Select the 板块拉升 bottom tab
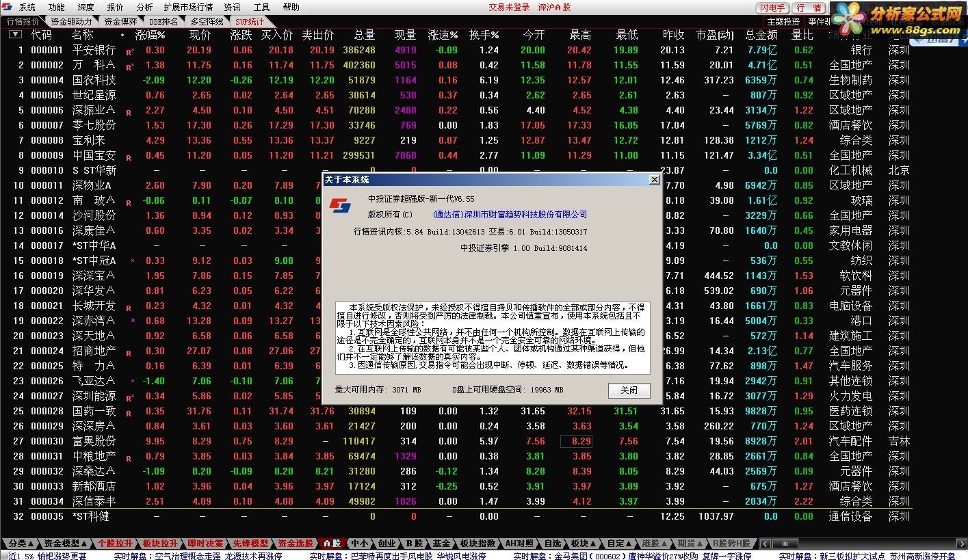Image resolution: width=968 pixels, height=560 pixels. pos(159,544)
